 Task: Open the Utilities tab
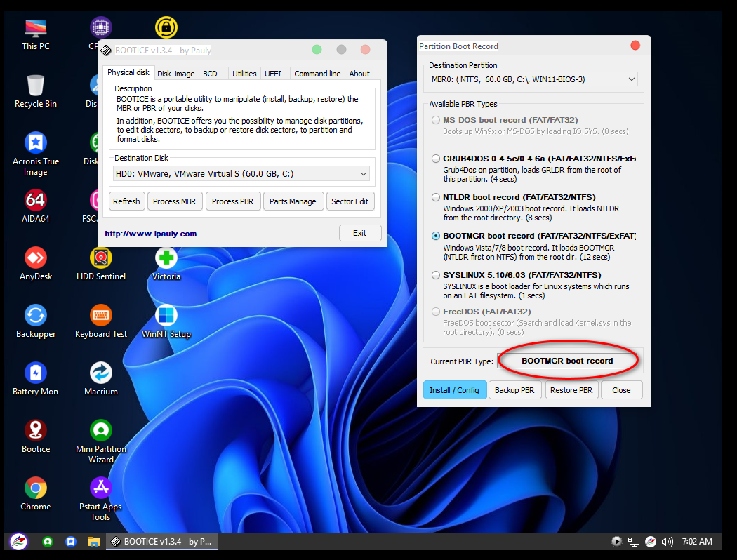244,74
